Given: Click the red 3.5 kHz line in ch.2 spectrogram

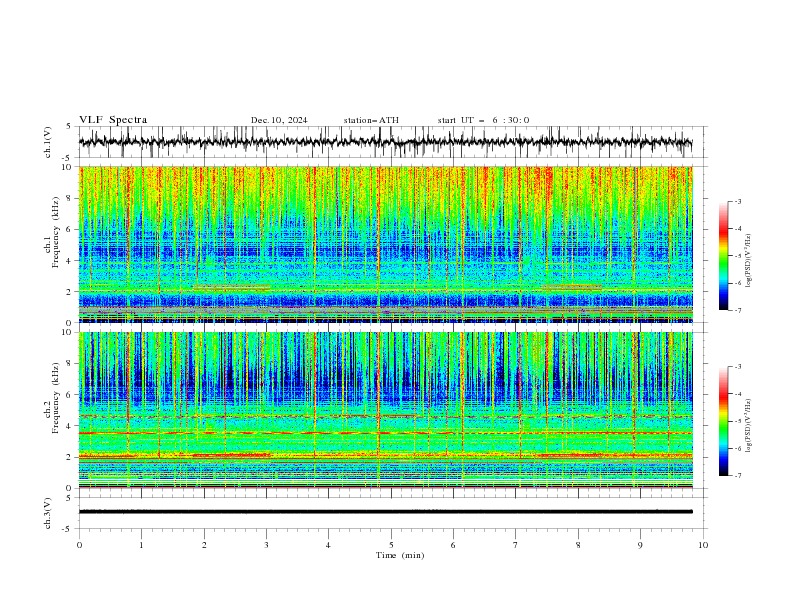Looking at the screenshot, I should [x=385, y=433].
